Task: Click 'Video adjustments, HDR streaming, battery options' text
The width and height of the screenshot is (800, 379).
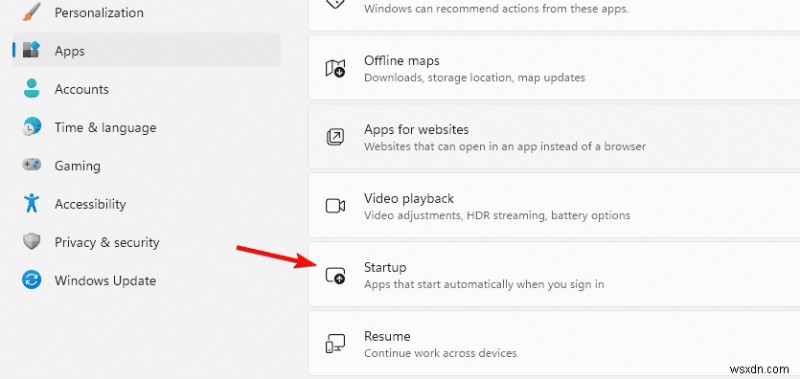Action: [497, 216]
